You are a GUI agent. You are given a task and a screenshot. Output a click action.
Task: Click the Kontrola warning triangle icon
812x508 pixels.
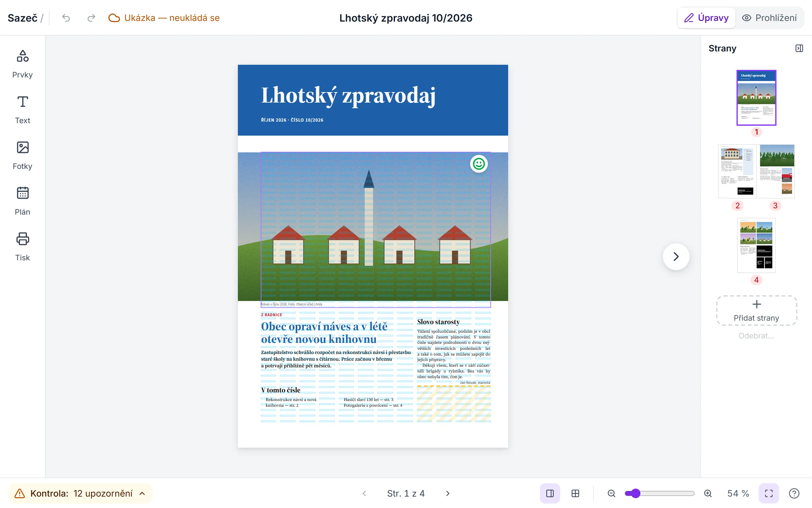pos(19,493)
